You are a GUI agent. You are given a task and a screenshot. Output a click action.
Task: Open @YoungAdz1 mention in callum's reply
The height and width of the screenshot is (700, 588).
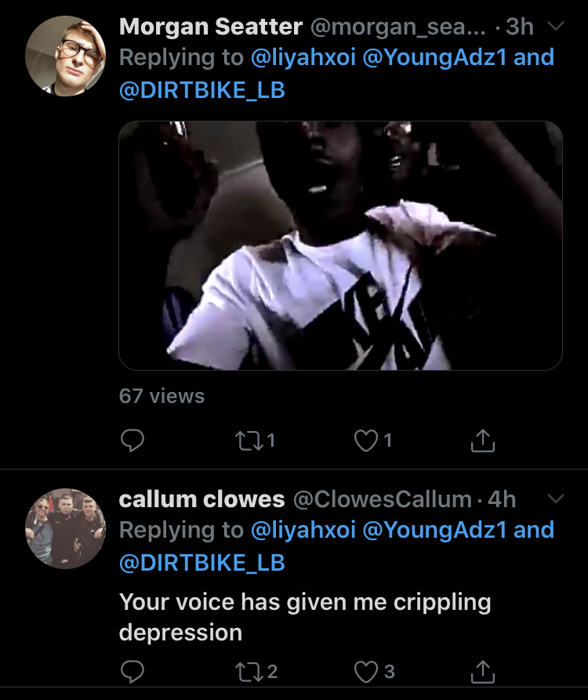point(434,530)
